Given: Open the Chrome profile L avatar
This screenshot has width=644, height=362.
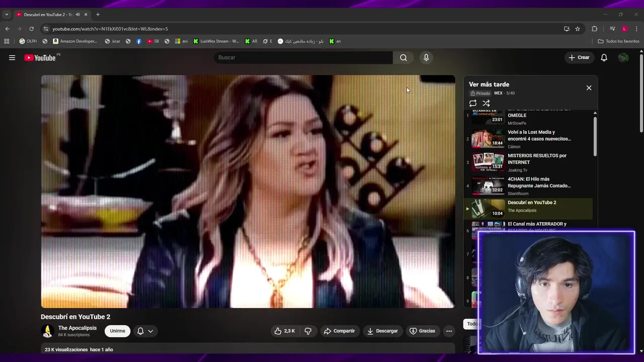Looking at the screenshot, I should [x=624, y=29].
